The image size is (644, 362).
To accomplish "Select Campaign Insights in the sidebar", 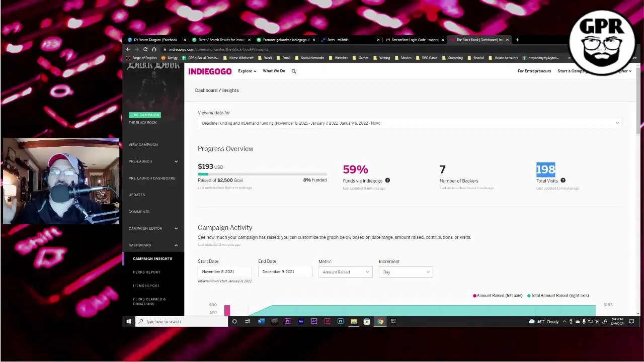I will pyautogui.click(x=152, y=258).
